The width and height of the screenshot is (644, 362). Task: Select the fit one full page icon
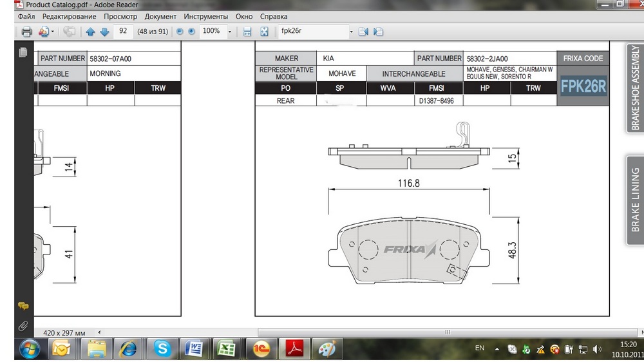pos(264,32)
